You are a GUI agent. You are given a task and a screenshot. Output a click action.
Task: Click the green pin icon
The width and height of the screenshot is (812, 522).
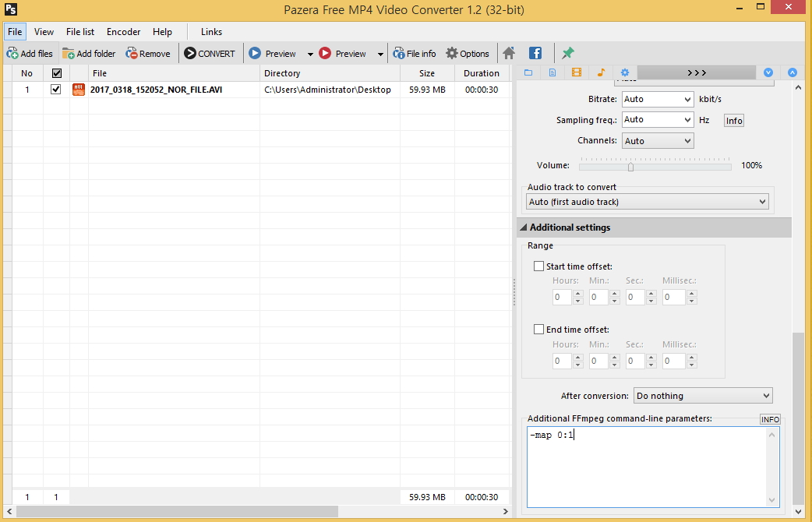click(568, 54)
